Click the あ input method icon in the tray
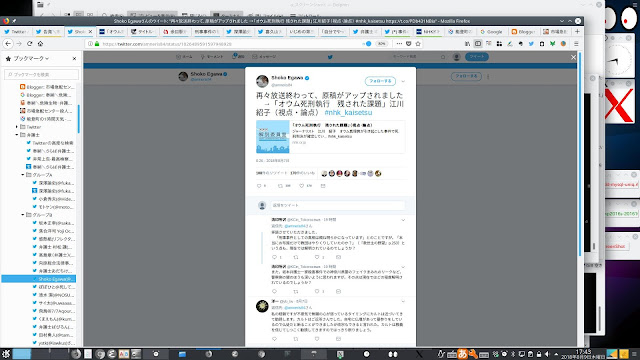 pyautogui.click(x=462, y=354)
